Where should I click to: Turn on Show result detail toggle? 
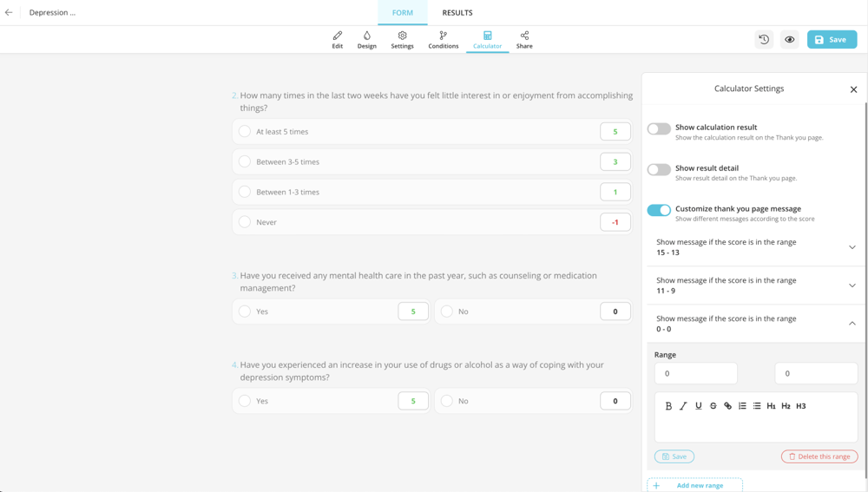pyautogui.click(x=659, y=170)
